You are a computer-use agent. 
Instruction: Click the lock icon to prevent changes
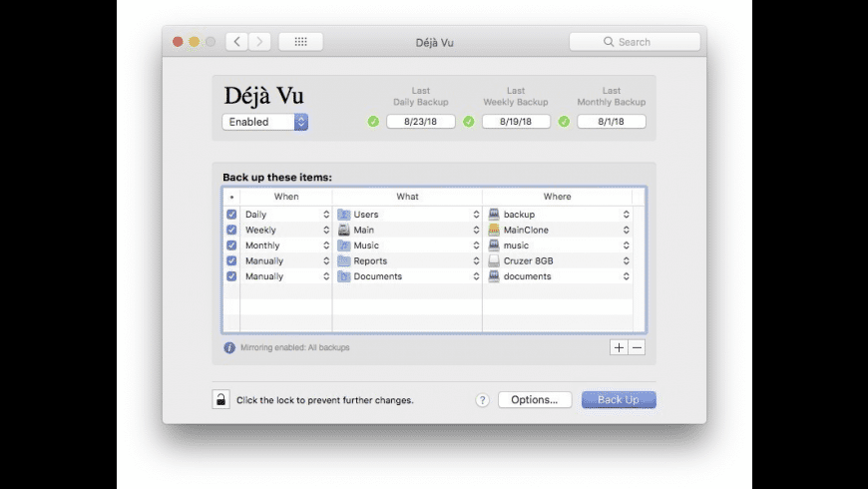[220, 399]
